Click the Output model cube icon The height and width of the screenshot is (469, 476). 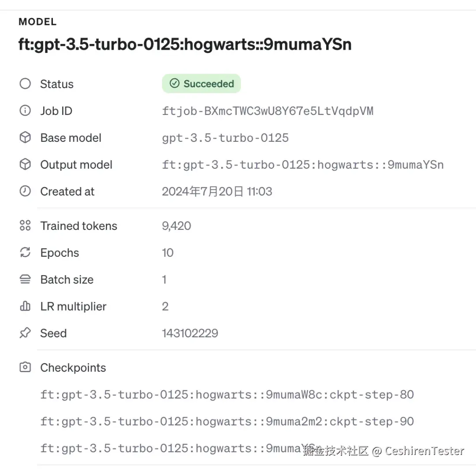point(25,165)
